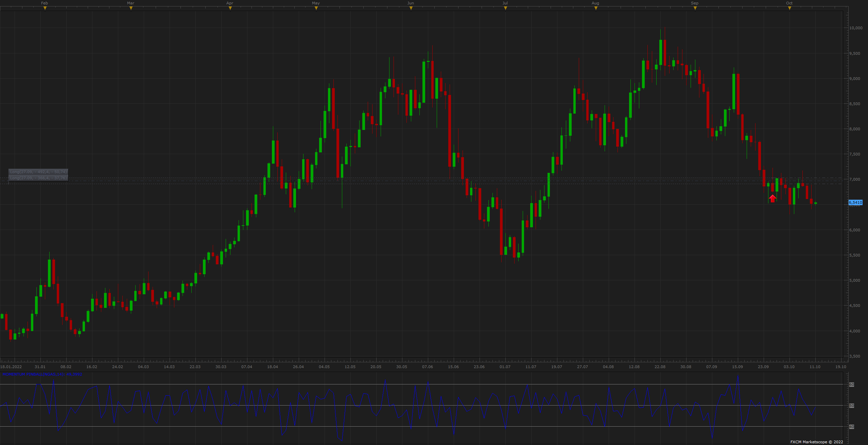Click the MOMENTUM PINBALL indicator label
The image size is (868, 445).
pos(42,374)
